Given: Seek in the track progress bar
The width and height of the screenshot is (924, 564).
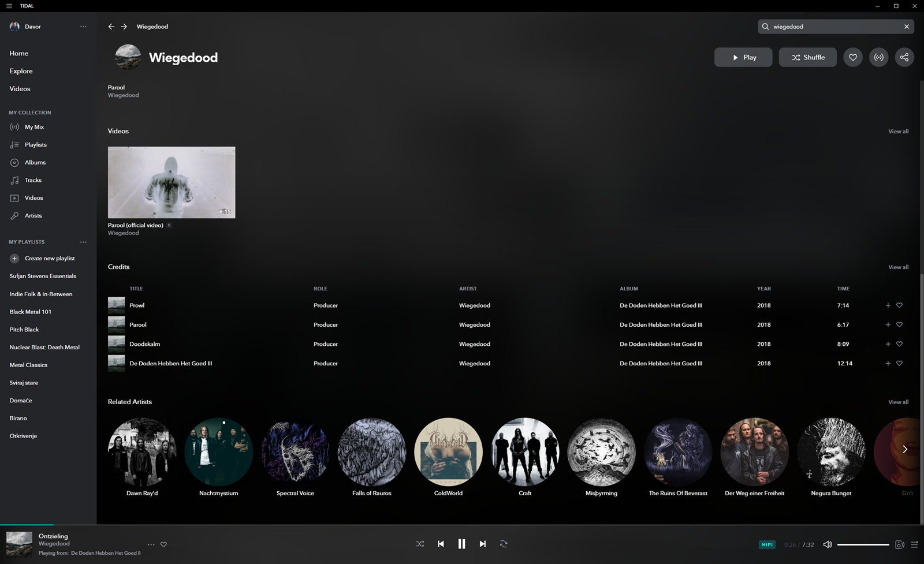Looking at the screenshot, I should click(x=462, y=525).
